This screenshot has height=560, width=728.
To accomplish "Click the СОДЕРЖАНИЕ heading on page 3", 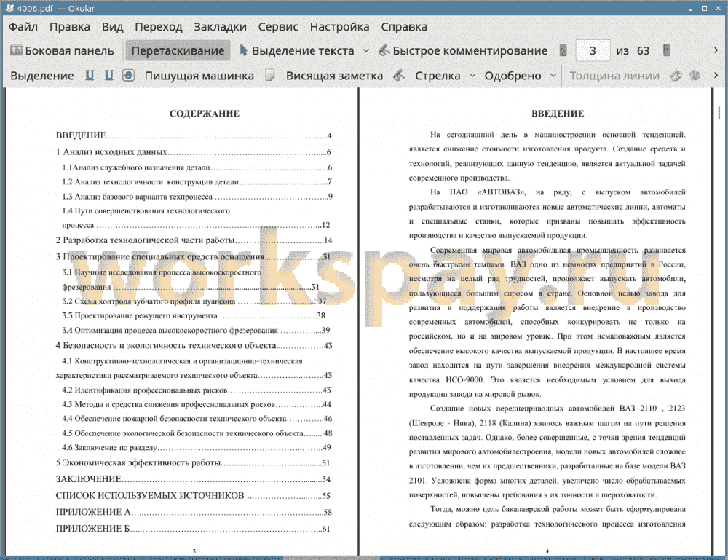I will pyautogui.click(x=205, y=114).
